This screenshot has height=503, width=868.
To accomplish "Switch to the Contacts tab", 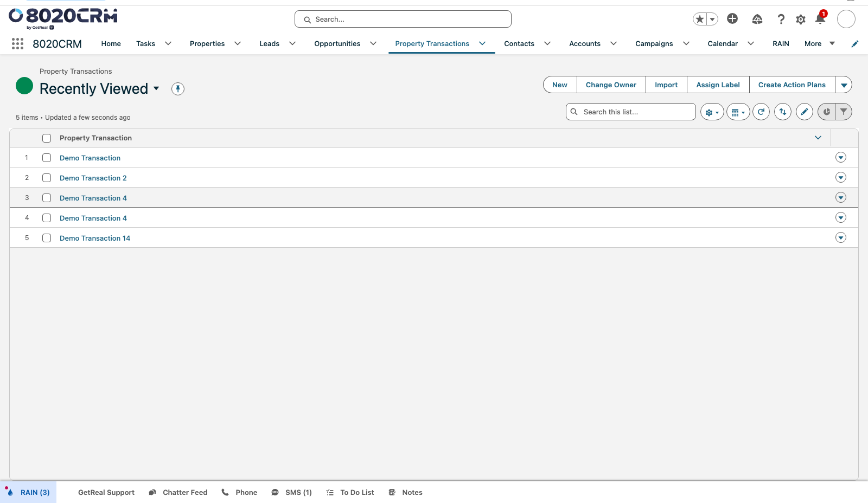I will [519, 44].
